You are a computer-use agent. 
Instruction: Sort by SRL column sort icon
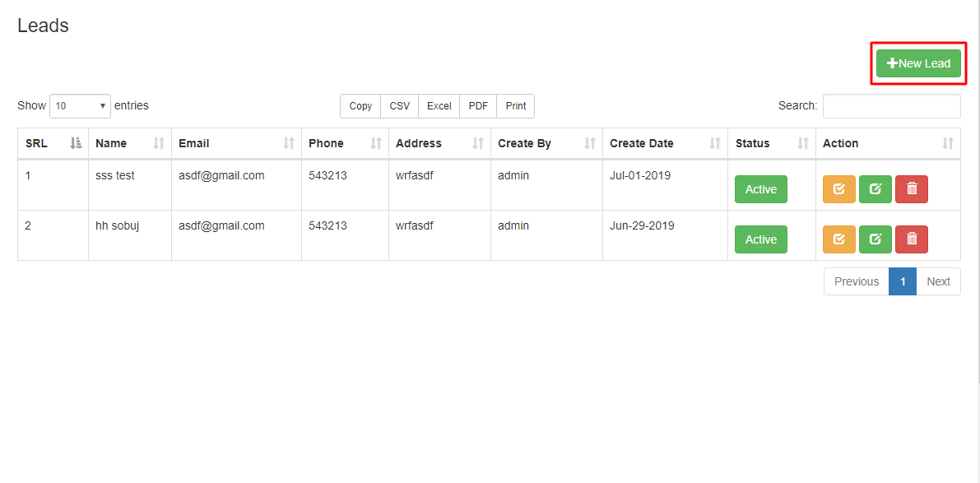tap(76, 143)
